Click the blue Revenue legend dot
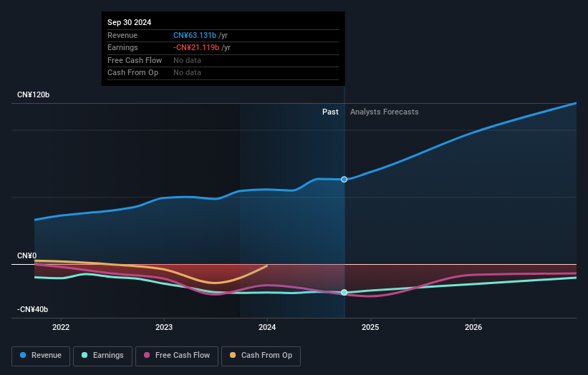Image resolution: width=588 pixels, height=375 pixels. pos(23,355)
